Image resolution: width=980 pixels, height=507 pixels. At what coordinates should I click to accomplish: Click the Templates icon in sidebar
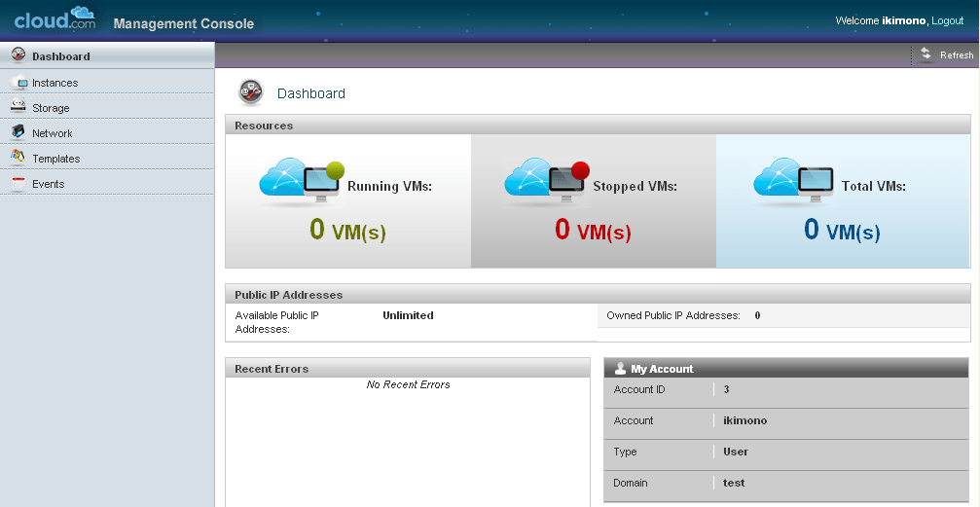(x=18, y=157)
